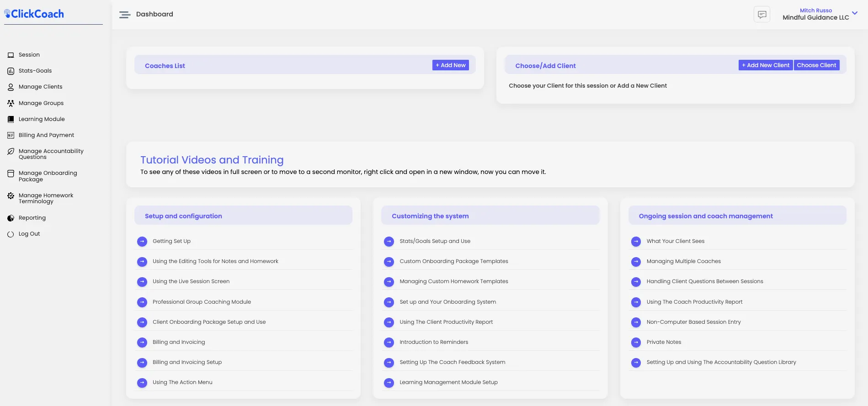Screen dimensions: 868x406
Task: Open Using The Coach Productivity Report
Action: (x=694, y=302)
